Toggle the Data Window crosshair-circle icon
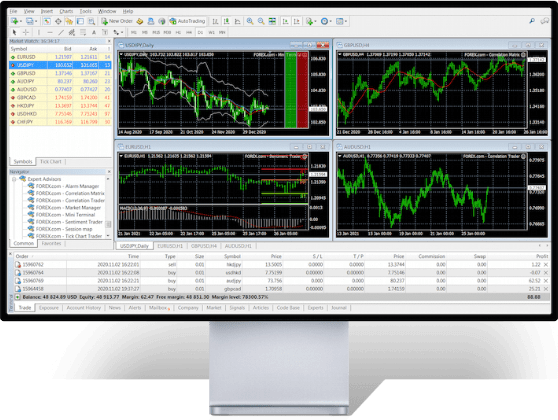The height and width of the screenshot is (420, 558). point(58,21)
